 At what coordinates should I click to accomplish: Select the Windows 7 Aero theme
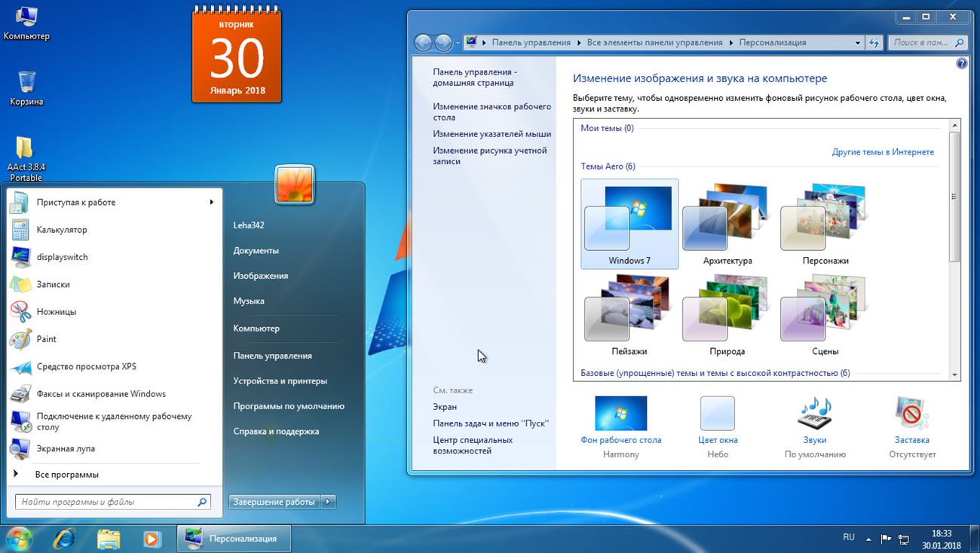click(629, 224)
